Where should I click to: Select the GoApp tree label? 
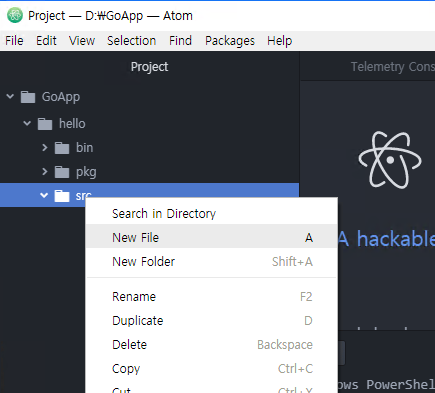[x=61, y=97]
